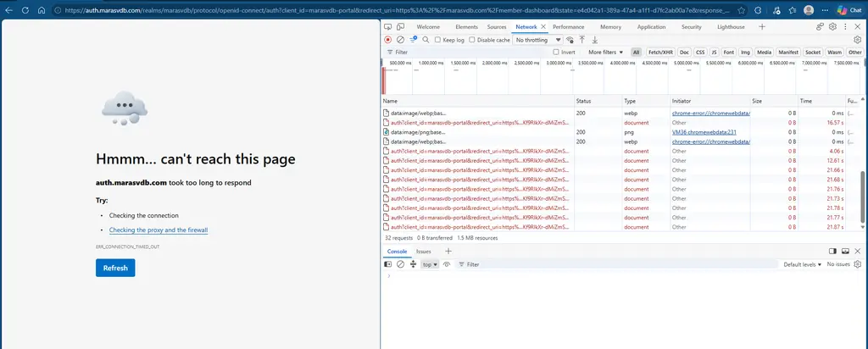Clear the network log
Image resolution: width=868 pixels, height=349 pixels.
click(x=400, y=40)
